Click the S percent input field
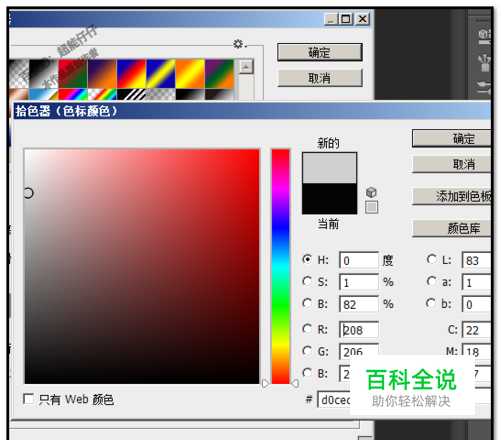The height and width of the screenshot is (440, 500). 359,282
